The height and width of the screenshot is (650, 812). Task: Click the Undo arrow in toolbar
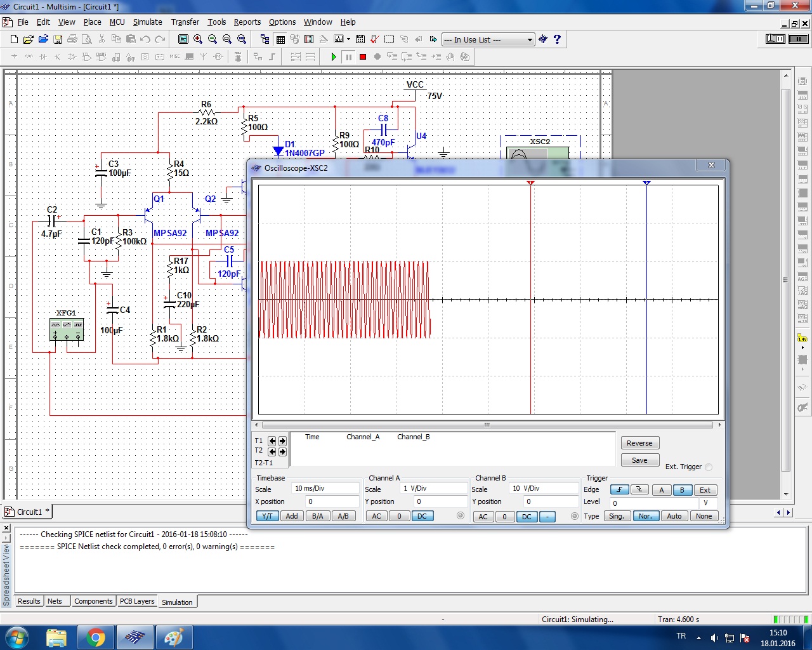(x=145, y=39)
